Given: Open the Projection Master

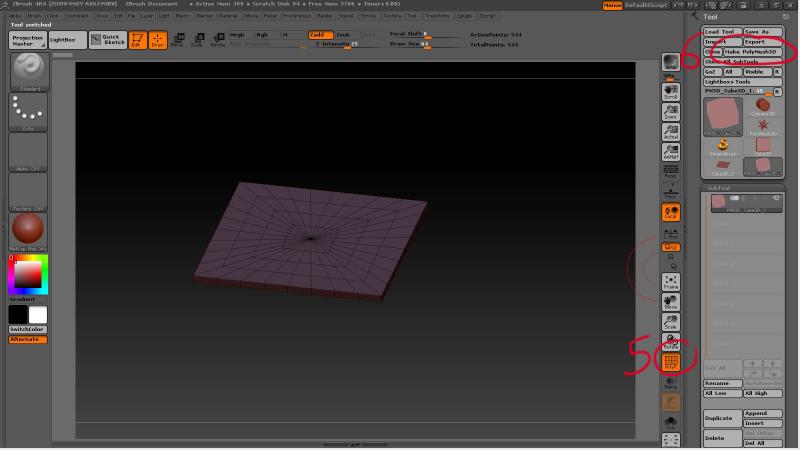Looking at the screenshot, I should (x=28, y=40).
